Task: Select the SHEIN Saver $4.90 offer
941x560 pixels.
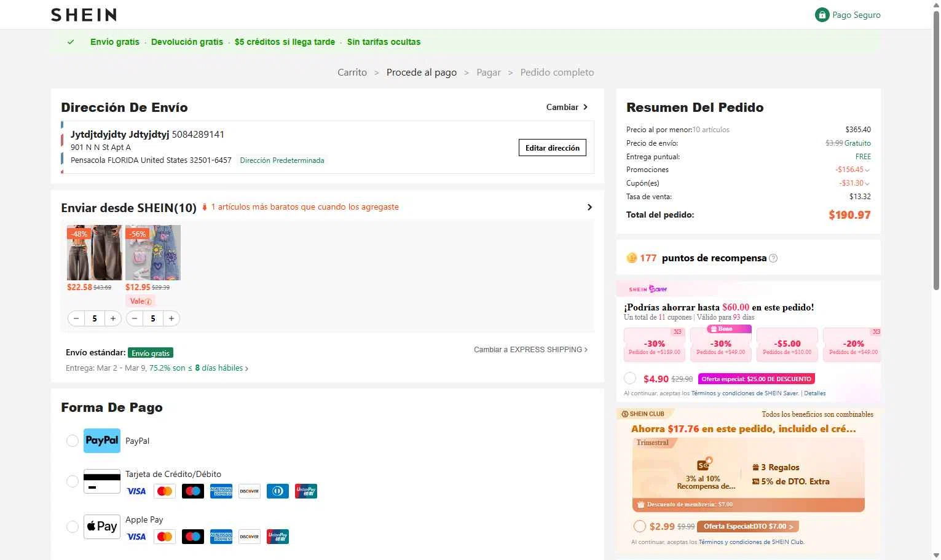Action: (630, 379)
